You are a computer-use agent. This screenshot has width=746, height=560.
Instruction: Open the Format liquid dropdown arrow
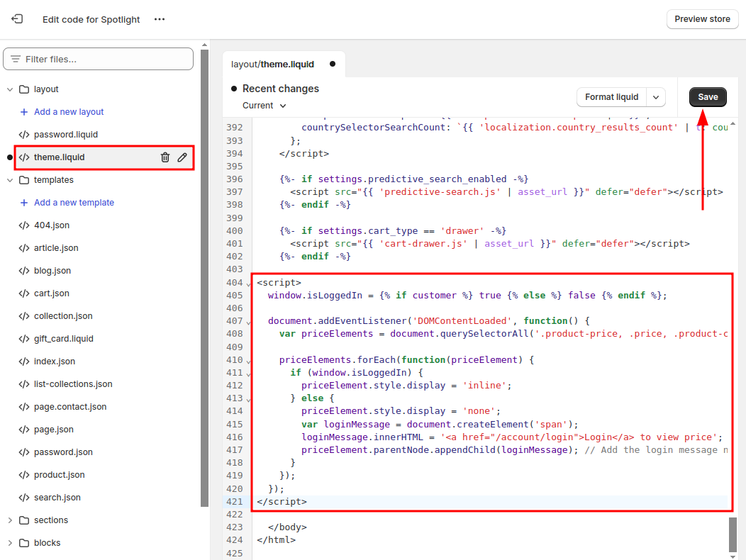(657, 97)
